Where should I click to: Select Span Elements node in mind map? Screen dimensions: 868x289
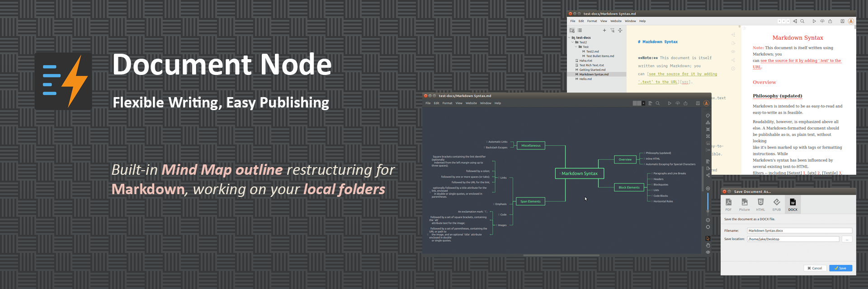(x=530, y=201)
